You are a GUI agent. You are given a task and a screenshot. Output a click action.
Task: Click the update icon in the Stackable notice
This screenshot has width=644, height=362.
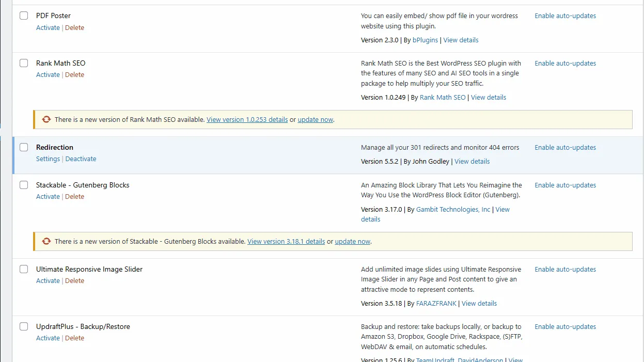[46, 241]
